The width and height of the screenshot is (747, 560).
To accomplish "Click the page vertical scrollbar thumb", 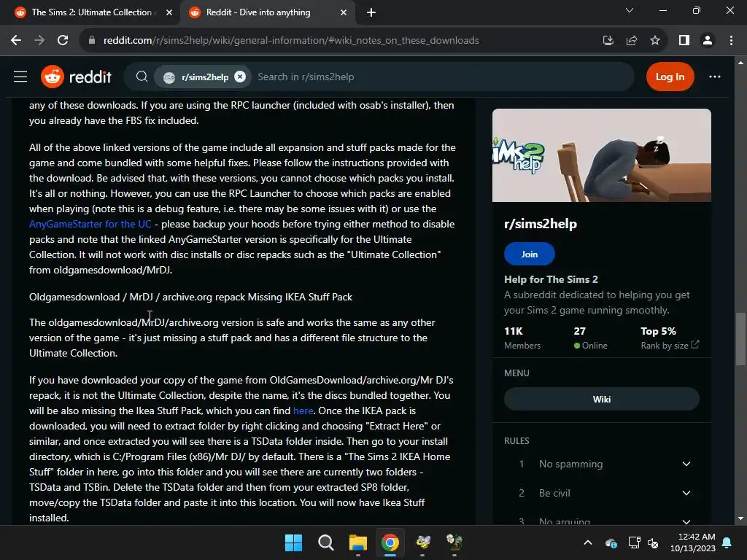I will (x=740, y=338).
